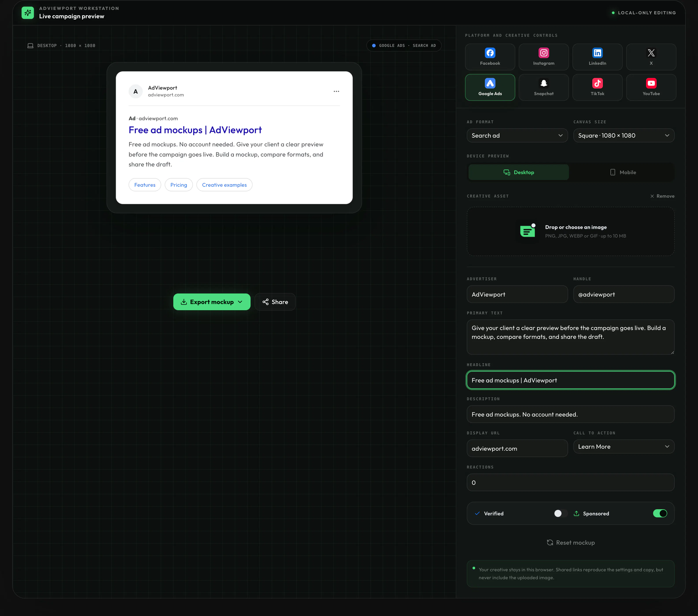698x616 pixels.
Task: Select the Instagram platform icon
Action: click(544, 53)
